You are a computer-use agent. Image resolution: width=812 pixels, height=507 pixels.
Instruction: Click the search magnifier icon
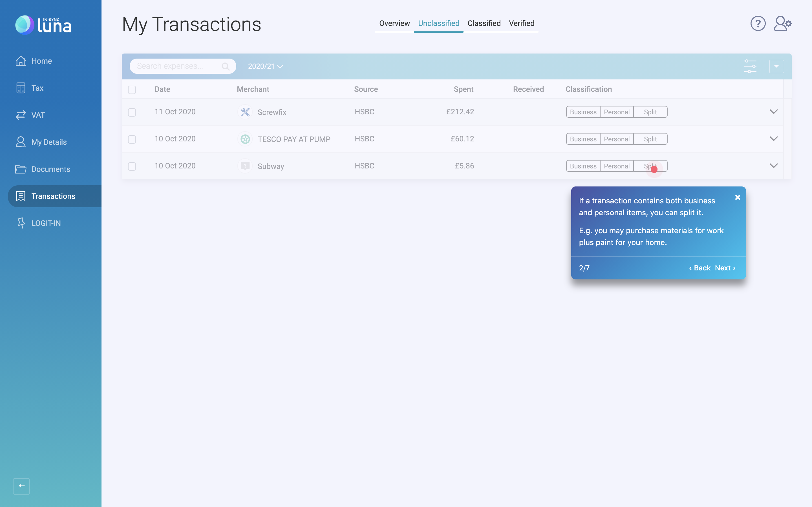226,66
